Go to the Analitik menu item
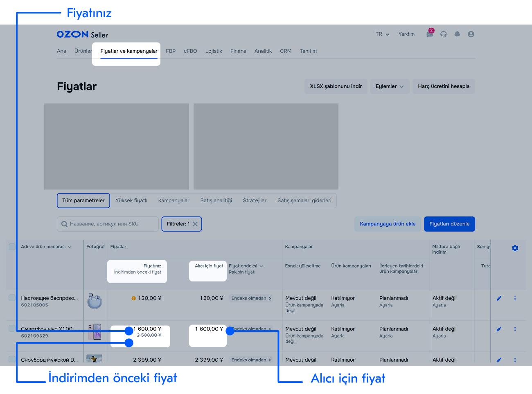The image size is (532, 394). tap(263, 51)
